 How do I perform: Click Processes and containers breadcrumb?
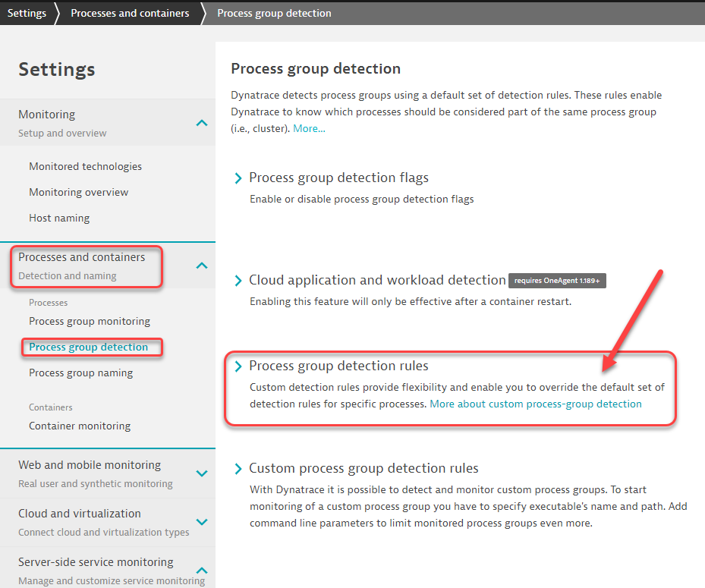click(130, 13)
